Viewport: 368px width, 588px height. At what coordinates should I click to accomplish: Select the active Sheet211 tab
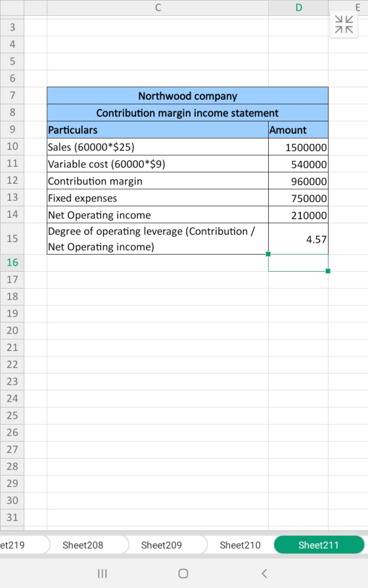(x=319, y=545)
